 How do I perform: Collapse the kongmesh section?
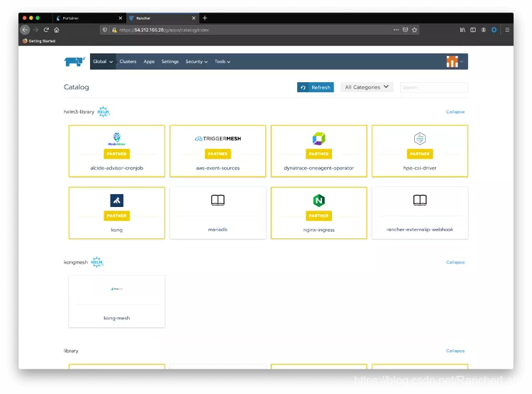[x=455, y=262]
